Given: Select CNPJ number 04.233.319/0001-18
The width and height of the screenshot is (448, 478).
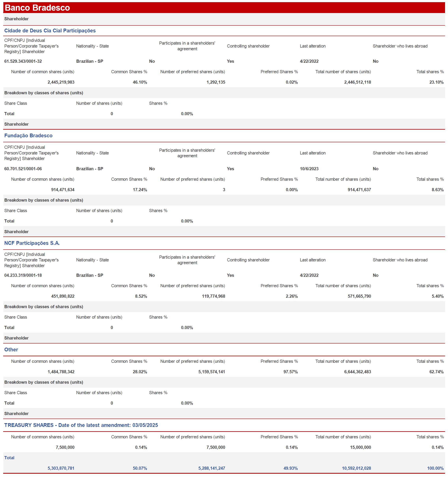Looking at the screenshot, I should (23, 275).
